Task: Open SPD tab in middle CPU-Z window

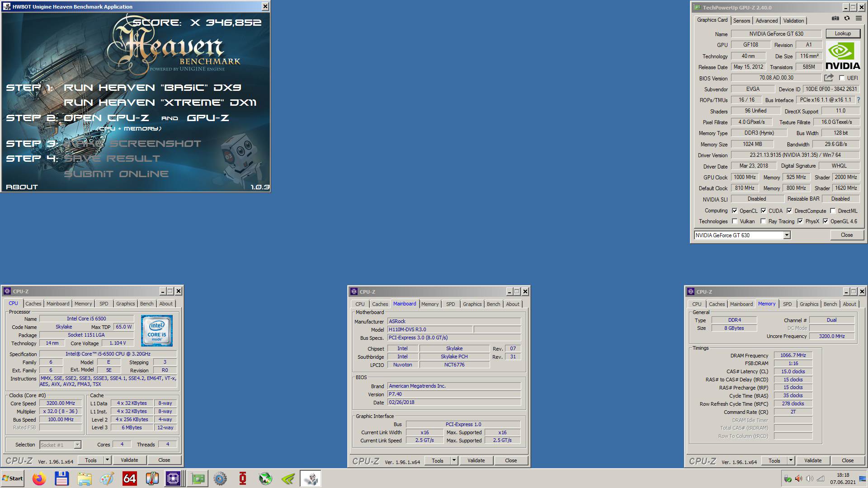Action: pos(451,304)
